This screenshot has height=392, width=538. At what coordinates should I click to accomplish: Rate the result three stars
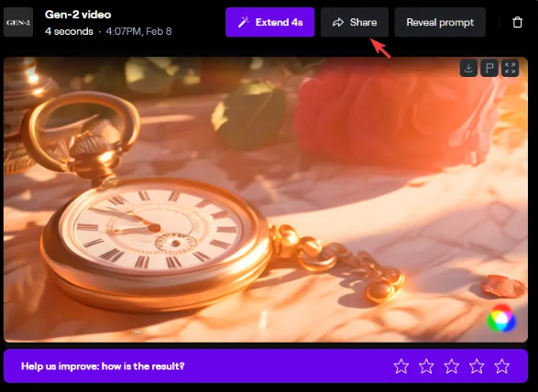452,366
